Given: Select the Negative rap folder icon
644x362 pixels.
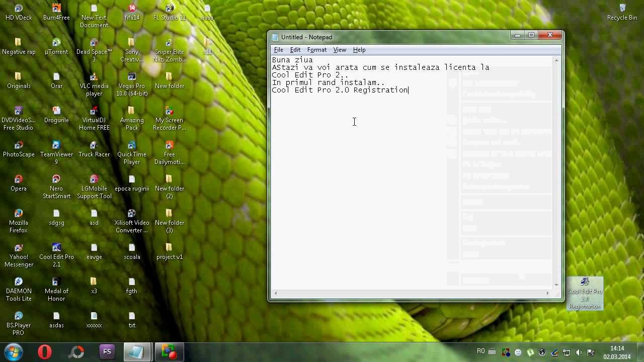Looking at the screenshot, I should pos(19,47).
